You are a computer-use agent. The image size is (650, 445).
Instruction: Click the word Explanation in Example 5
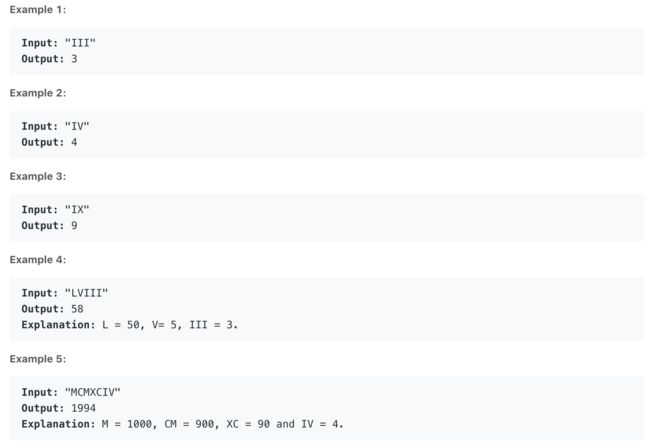pyautogui.click(x=58, y=424)
